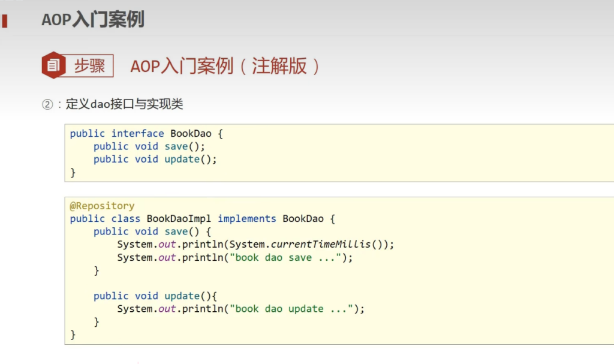Click the BookDao interface name
The width and height of the screenshot is (614, 364).
click(191, 134)
